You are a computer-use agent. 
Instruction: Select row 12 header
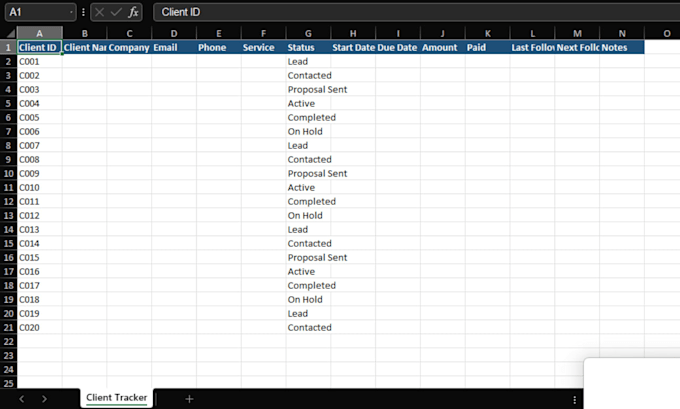pos(8,201)
